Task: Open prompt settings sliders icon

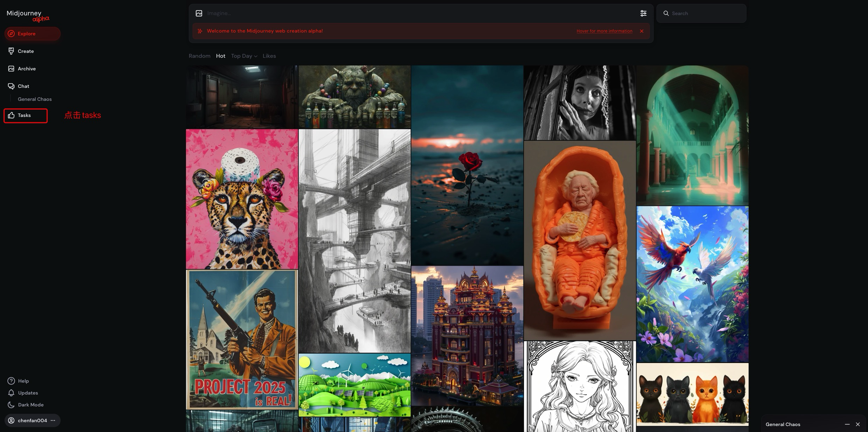Action: click(x=643, y=13)
